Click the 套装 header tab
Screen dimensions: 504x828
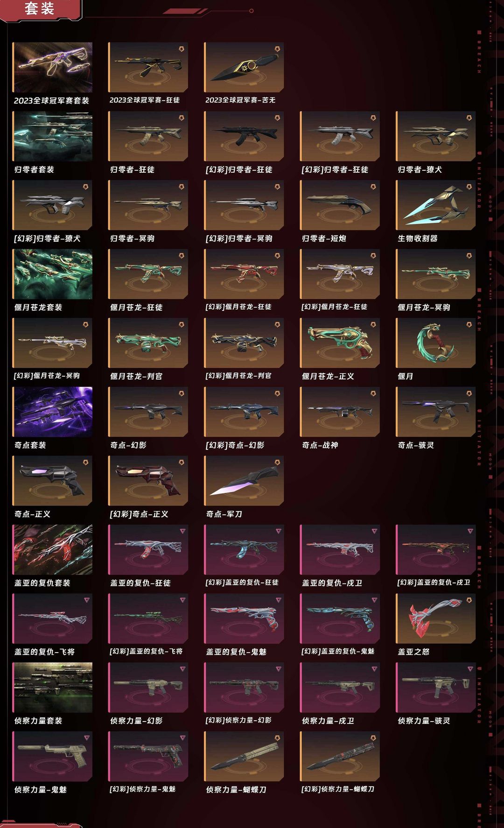tap(40, 9)
